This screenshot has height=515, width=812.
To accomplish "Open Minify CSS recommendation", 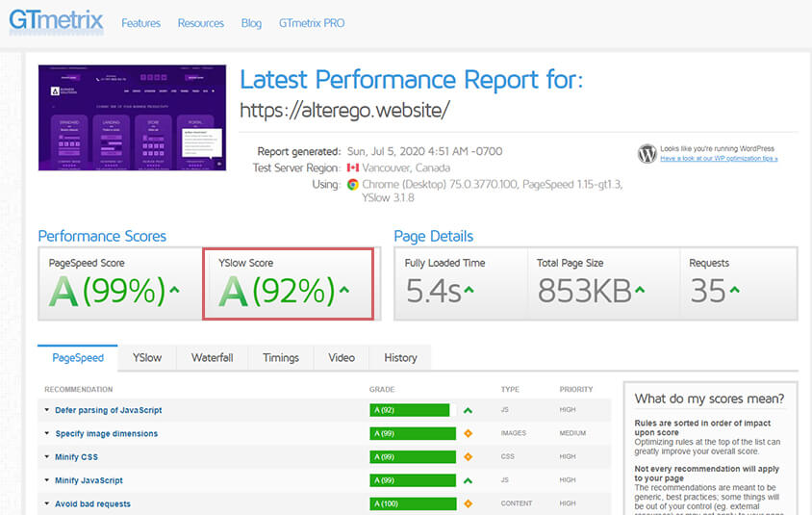I will coord(76,457).
